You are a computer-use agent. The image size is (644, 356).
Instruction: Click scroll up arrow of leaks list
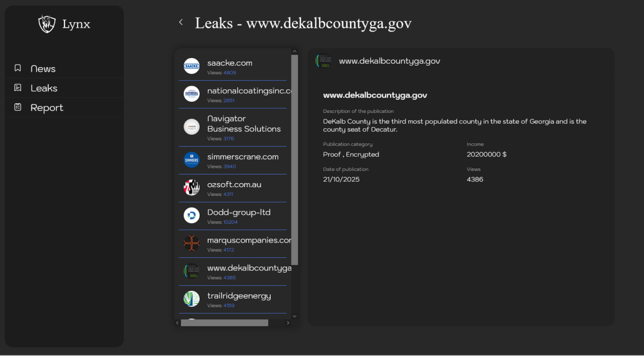pyautogui.click(x=295, y=51)
